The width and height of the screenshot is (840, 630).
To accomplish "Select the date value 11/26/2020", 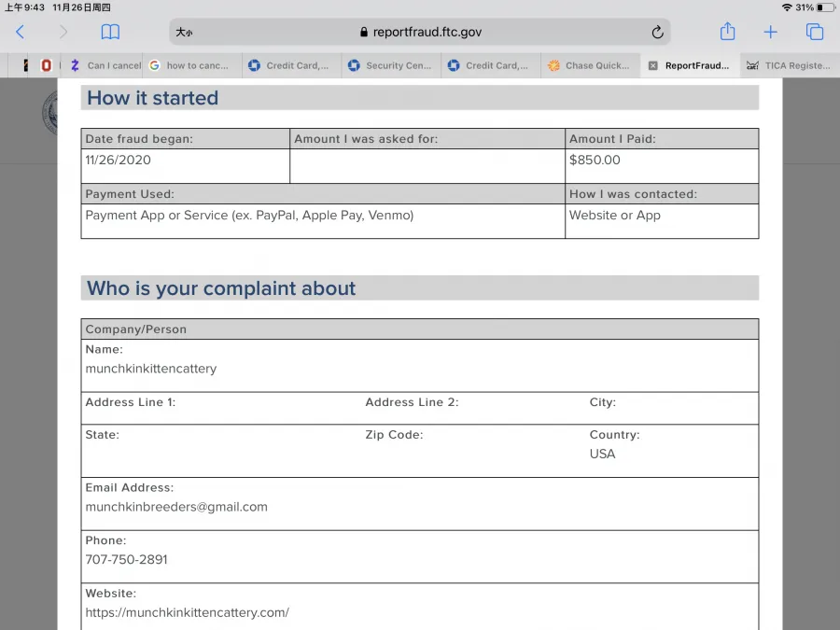I will [118, 160].
